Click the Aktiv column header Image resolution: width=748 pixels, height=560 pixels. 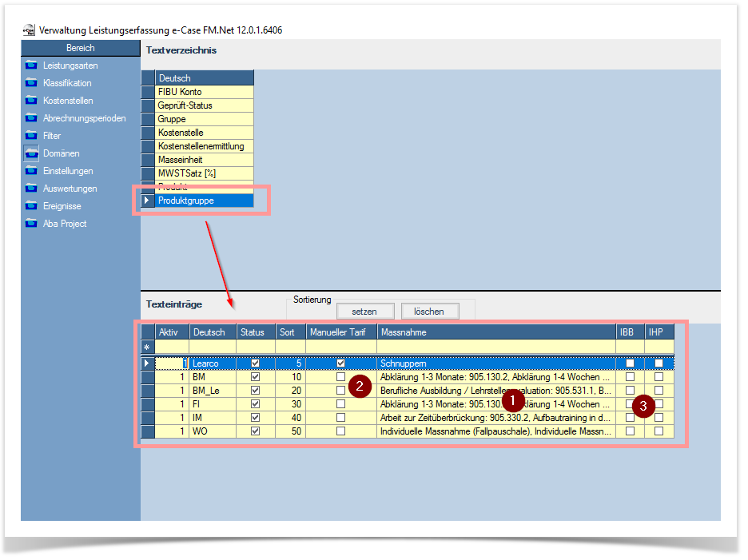[172, 332]
